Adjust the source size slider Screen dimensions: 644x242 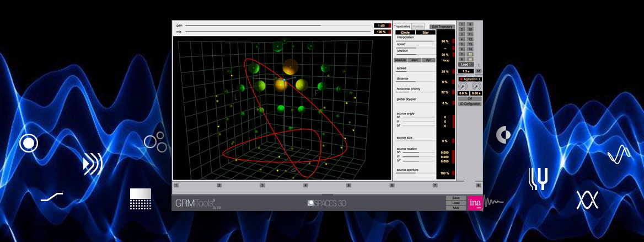click(415, 141)
